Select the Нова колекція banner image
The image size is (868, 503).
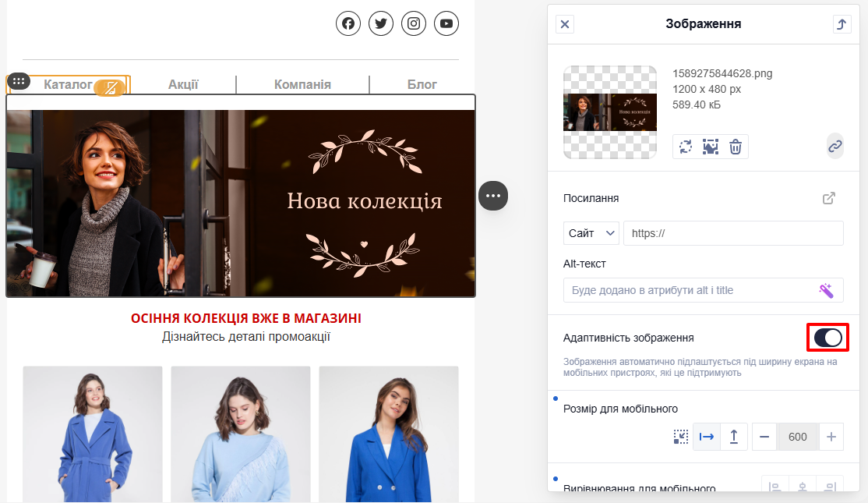241,203
